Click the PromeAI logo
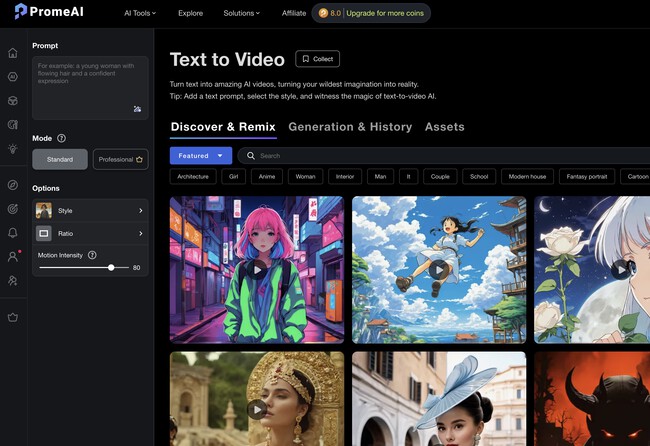Viewport: 650px width, 446px height. [49, 13]
